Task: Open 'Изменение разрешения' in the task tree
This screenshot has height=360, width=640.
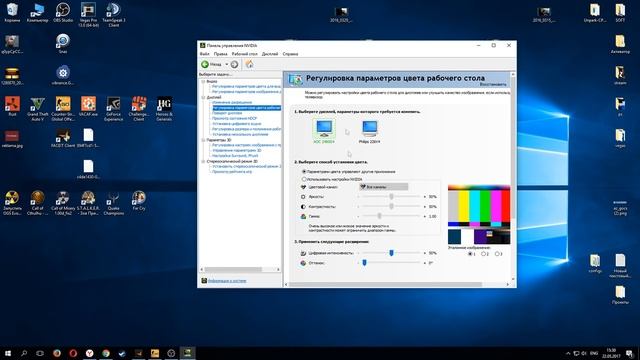Action: pos(232,102)
